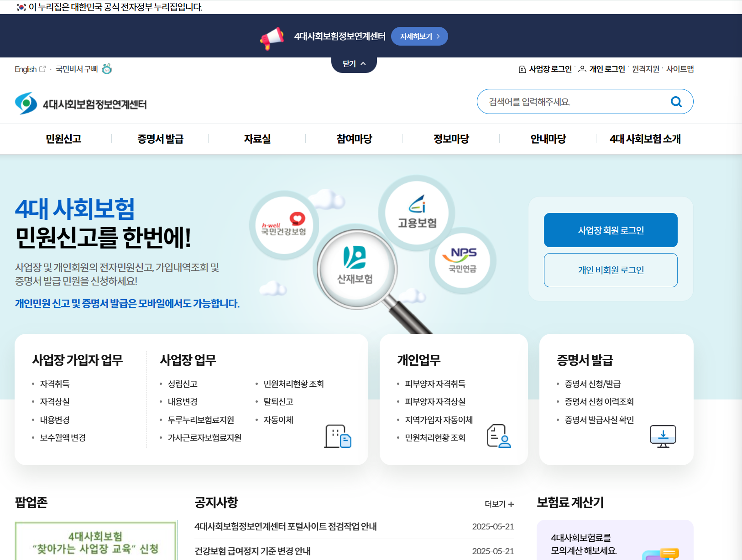The width and height of the screenshot is (742, 560).
Task: Open notice 포털사이트 점검작업 안내
Action: click(286, 527)
